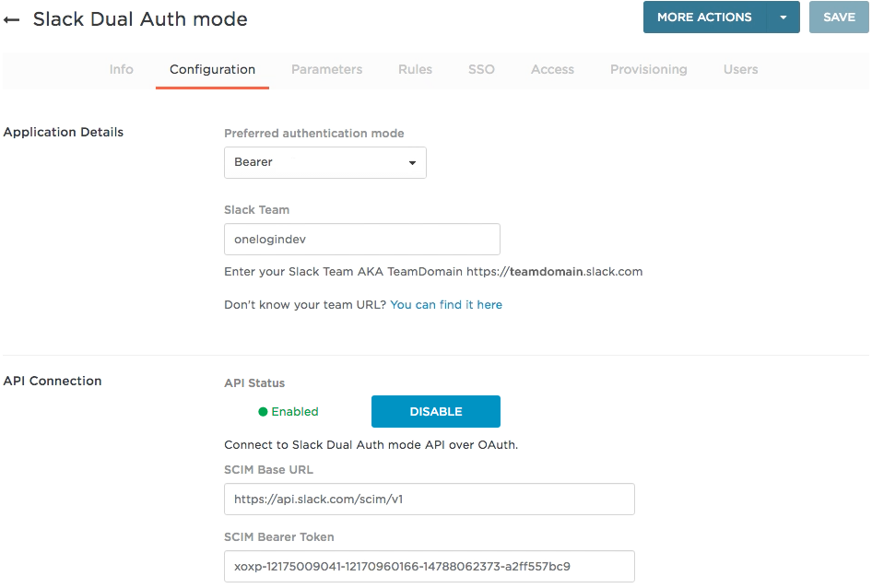Click the 'API Connection' section heading
The width and height of the screenshot is (872, 588).
pos(53,381)
